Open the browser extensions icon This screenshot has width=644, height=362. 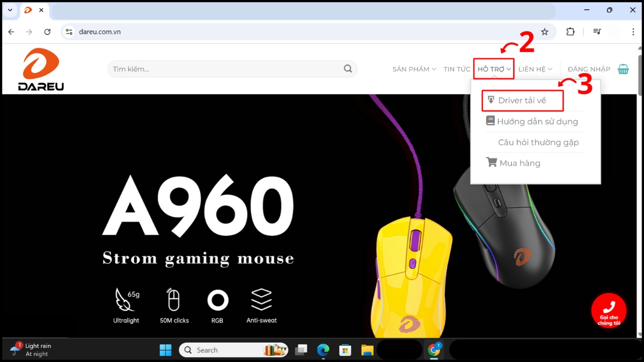570,32
